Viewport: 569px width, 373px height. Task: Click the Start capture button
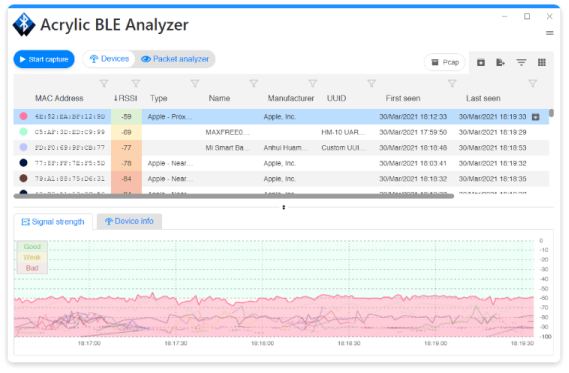pyautogui.click(x=44, y=59)
